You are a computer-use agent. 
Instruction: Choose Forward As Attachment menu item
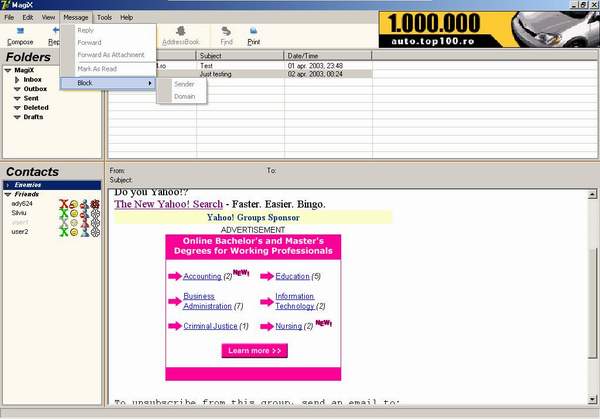coord(108,55)
